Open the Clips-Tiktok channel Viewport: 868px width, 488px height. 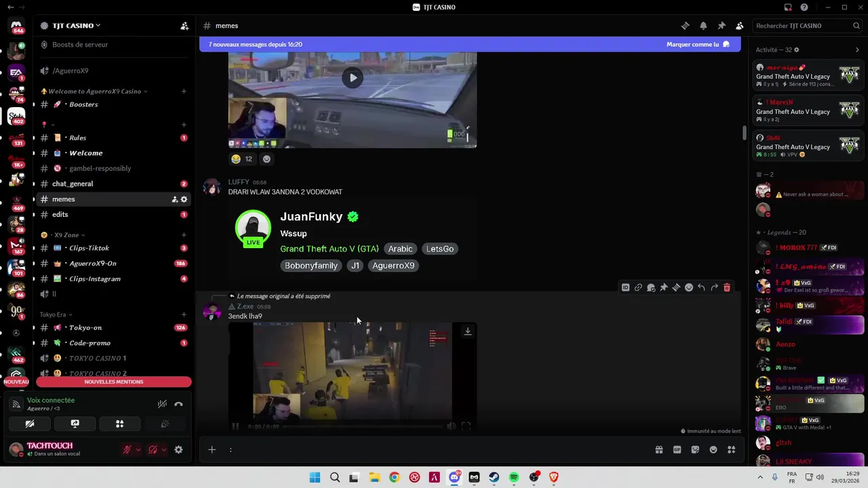[113, 248]
